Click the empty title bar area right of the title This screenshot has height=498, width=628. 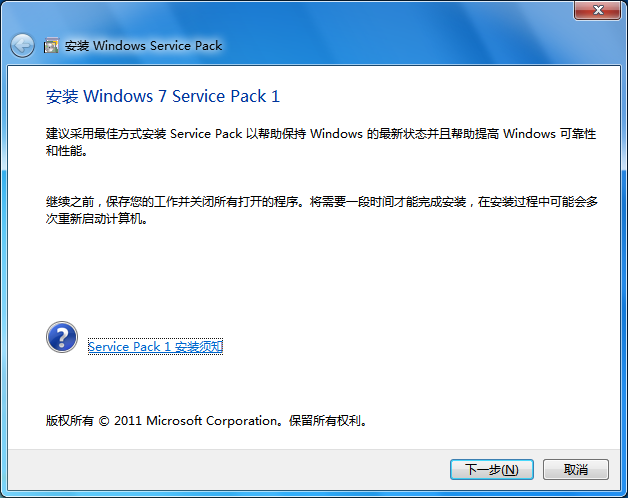pos(397,45)
